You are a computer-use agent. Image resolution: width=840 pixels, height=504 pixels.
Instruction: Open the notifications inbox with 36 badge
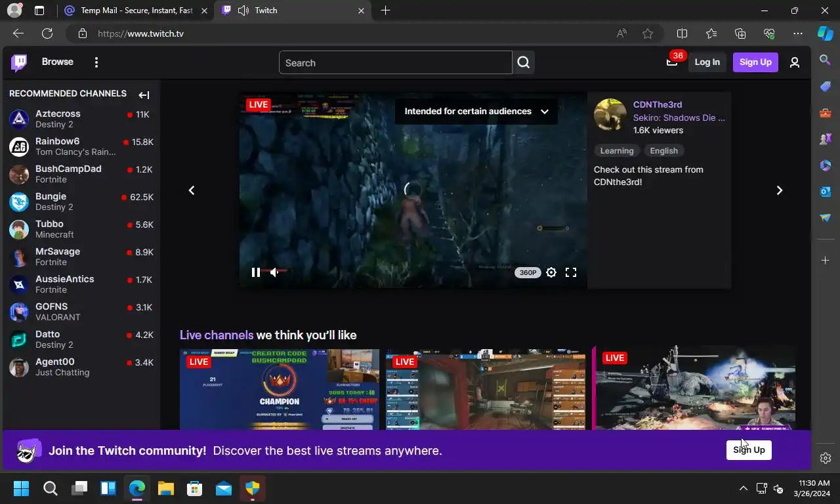[672, 62]
